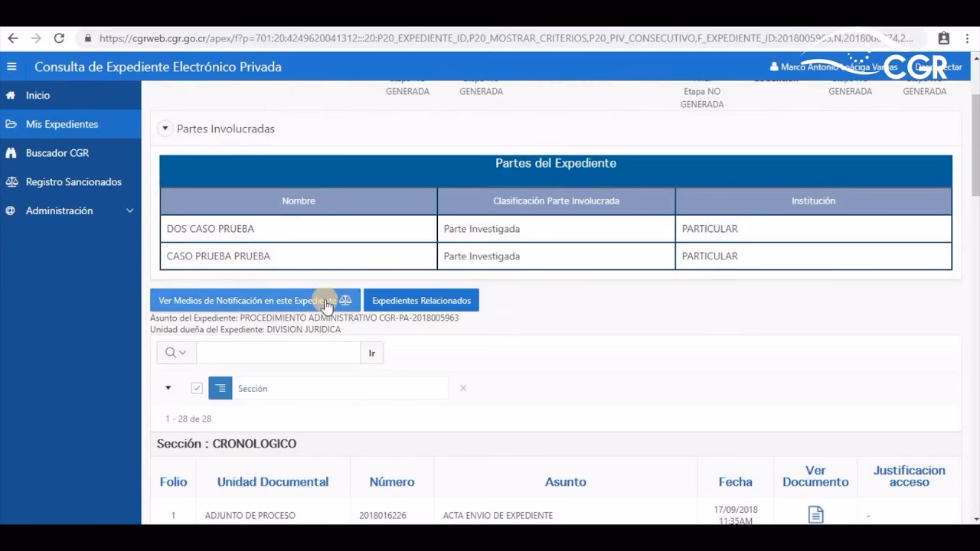The image size is (980, 551).
Task: Open Buscador CGR in sidebar
Action: (57, 153)
